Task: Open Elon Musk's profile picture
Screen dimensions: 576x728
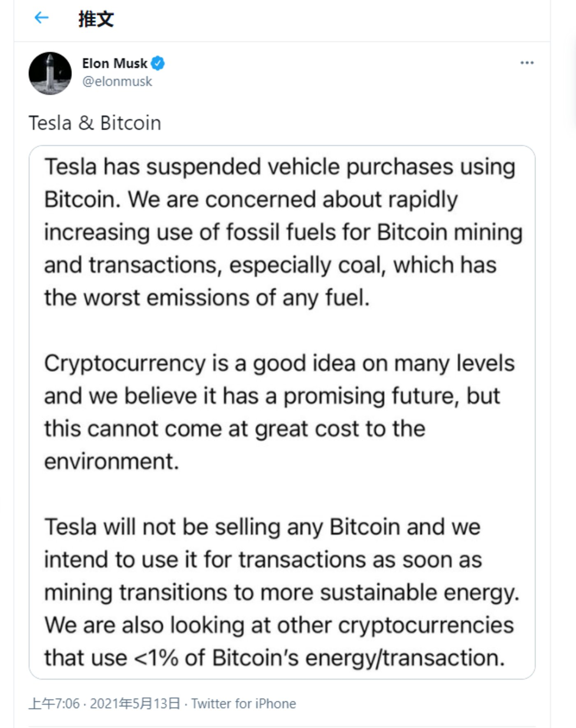Action: [x=50, y=72]
